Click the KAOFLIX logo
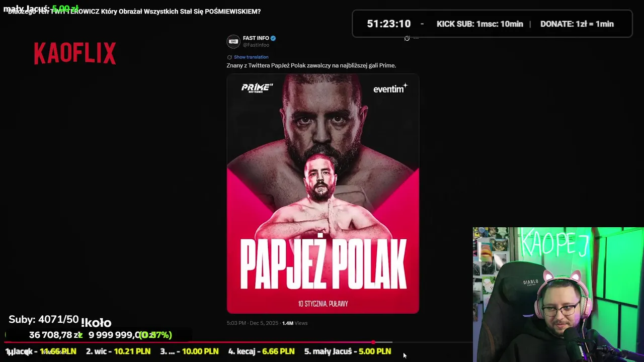Viewport: 644px width, 362px height. point(75,53)
